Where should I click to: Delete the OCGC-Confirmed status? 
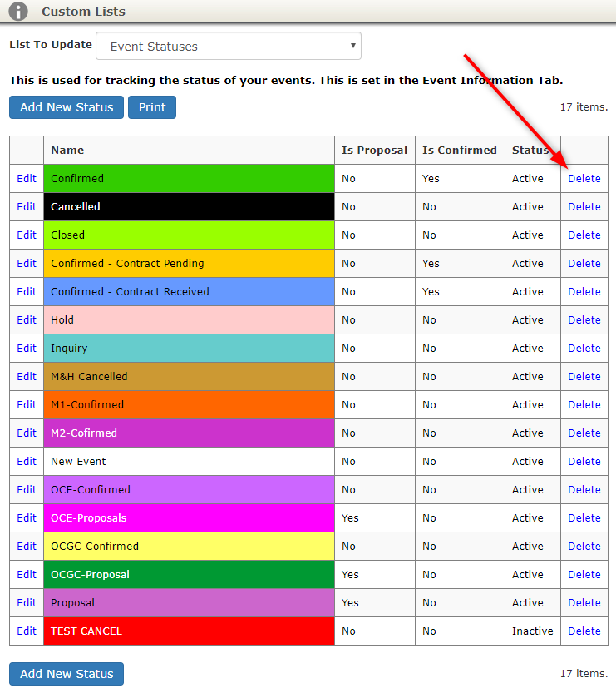point(584,547)
